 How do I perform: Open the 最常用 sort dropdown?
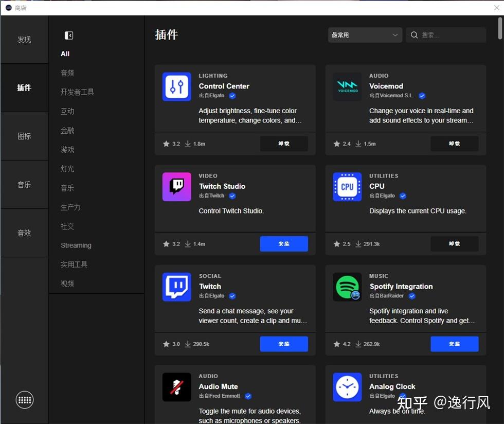tap(365, 35)
